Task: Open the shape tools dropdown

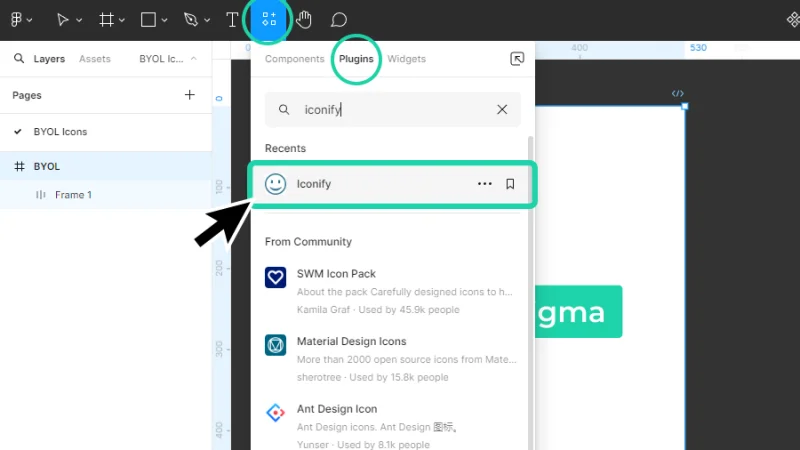Action: [x=164, y=20]
